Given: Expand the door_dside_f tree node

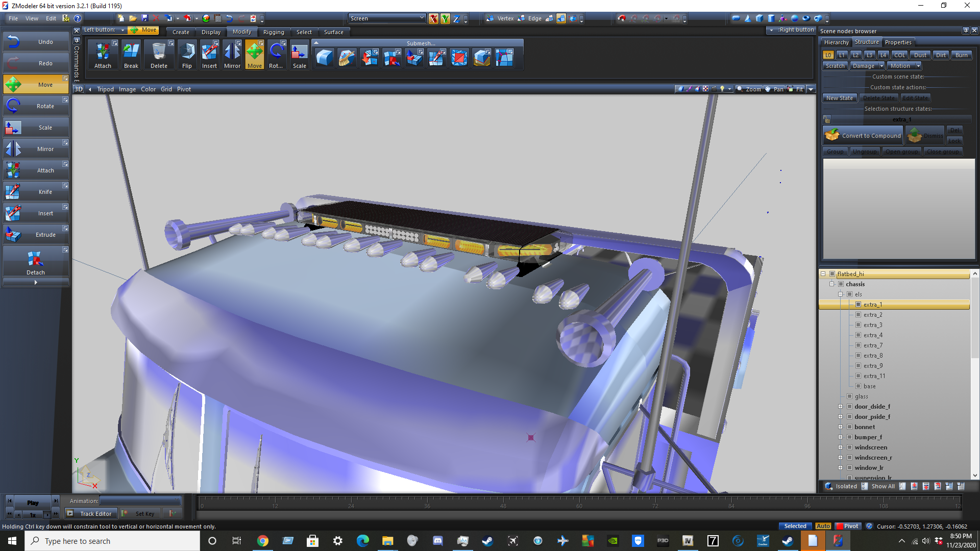Looking at the screenshot, I should tap(840, 407).
